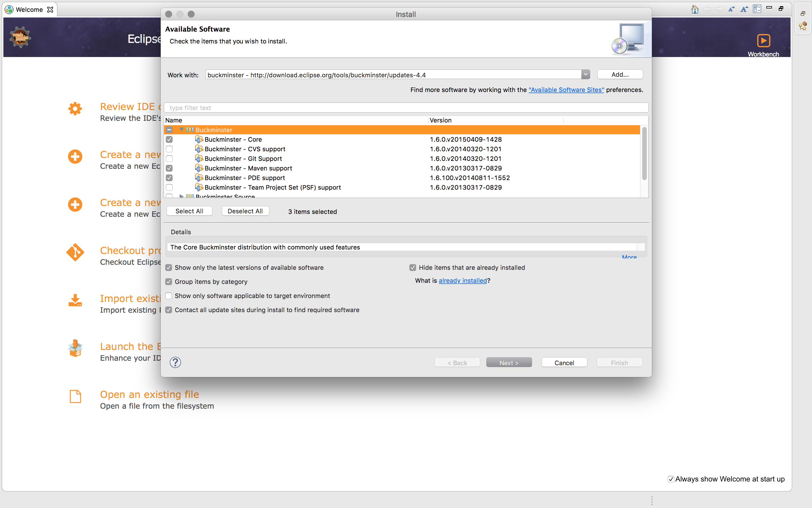Toggle Hide items that are already installed

413,268
